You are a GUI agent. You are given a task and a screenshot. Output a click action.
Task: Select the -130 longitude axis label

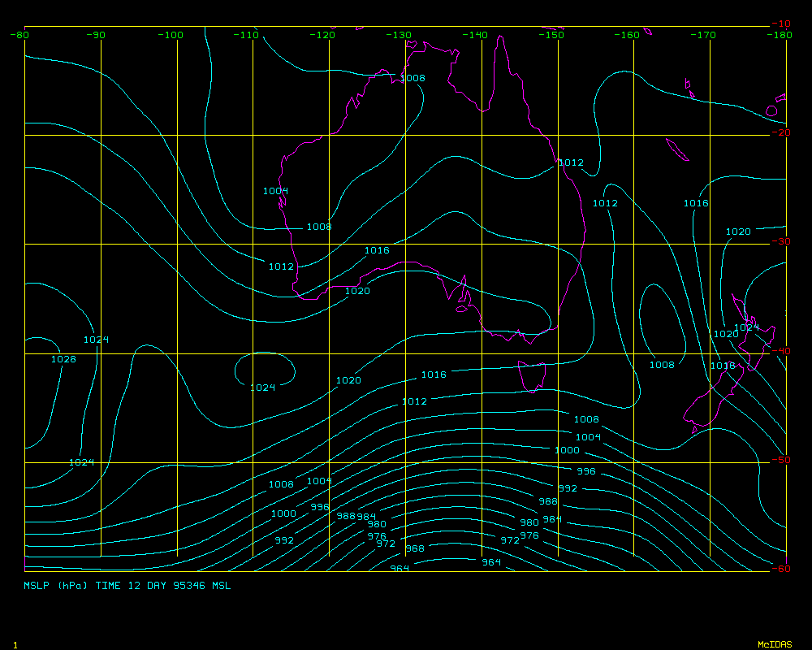(399, 35)
